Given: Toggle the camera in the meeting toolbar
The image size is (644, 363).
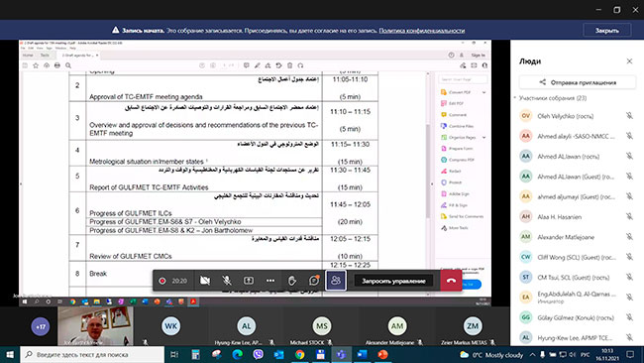Looking at the screenshot, I should pos(205,281).
